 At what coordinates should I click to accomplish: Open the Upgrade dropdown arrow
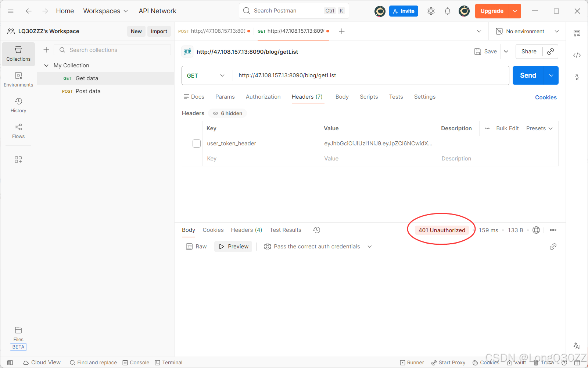click(515, 11)
